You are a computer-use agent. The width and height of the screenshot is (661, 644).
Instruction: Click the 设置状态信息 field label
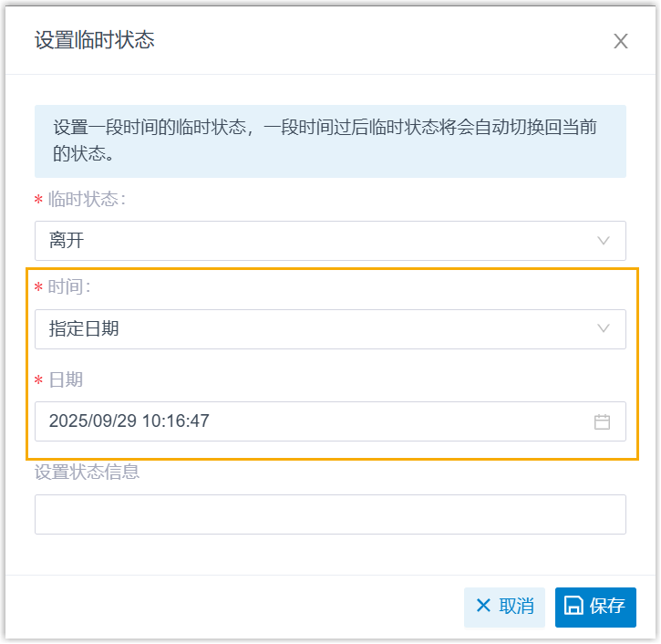pyautogui.click(x=88, y=472)
